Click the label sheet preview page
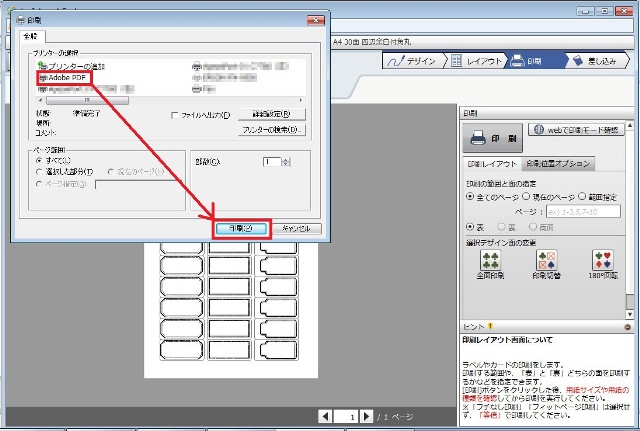This screenshot has height=431, width=640. tap(231, 309)
